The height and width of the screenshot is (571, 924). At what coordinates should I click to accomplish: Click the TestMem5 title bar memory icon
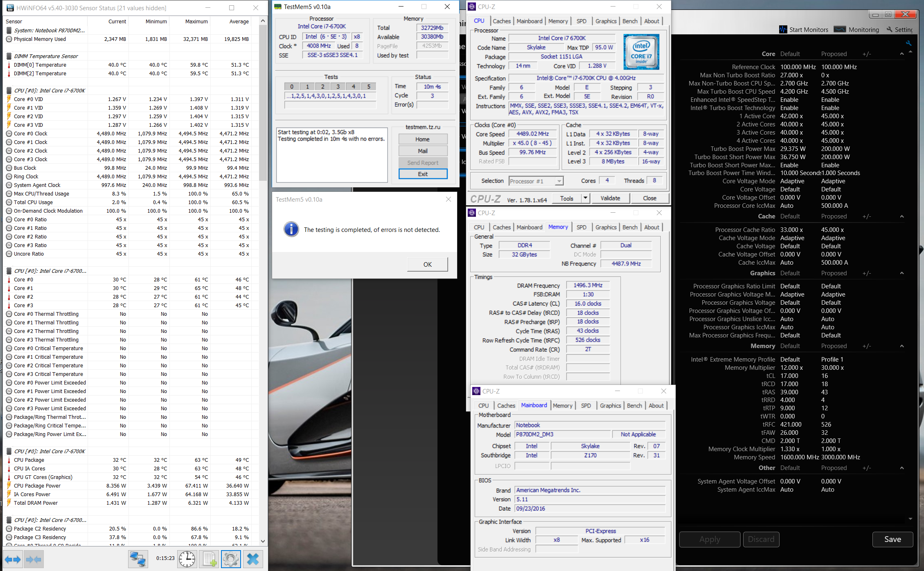click(x=278, y=7)
